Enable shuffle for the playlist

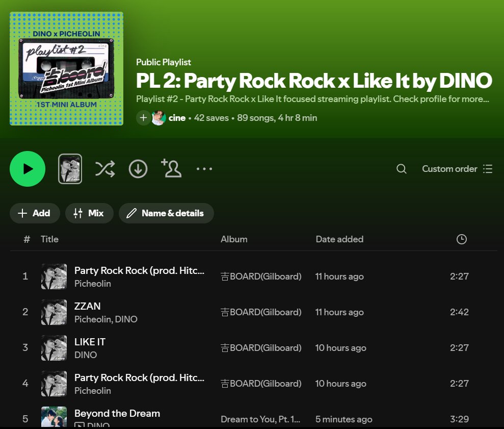[105, 169]
